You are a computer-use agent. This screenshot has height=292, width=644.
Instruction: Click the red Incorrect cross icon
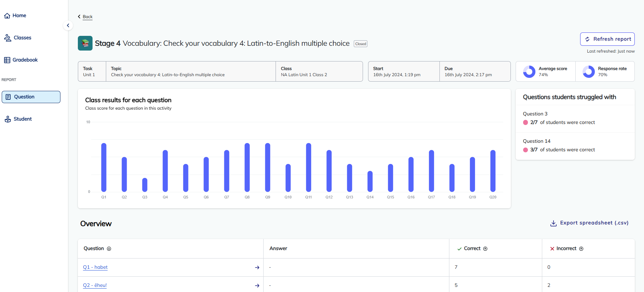(552, 249)
